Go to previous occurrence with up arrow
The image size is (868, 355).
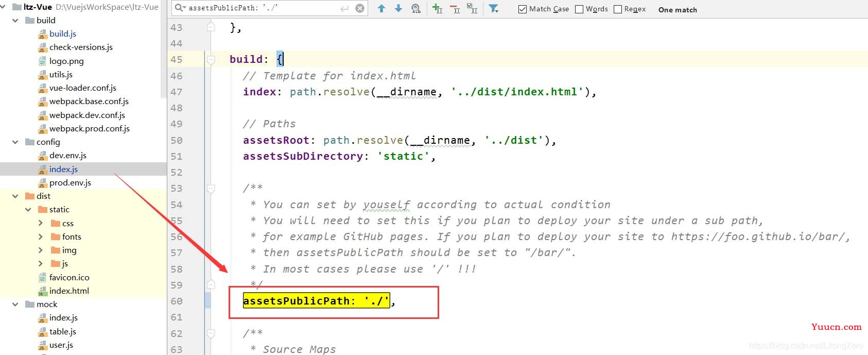(381, 8)
